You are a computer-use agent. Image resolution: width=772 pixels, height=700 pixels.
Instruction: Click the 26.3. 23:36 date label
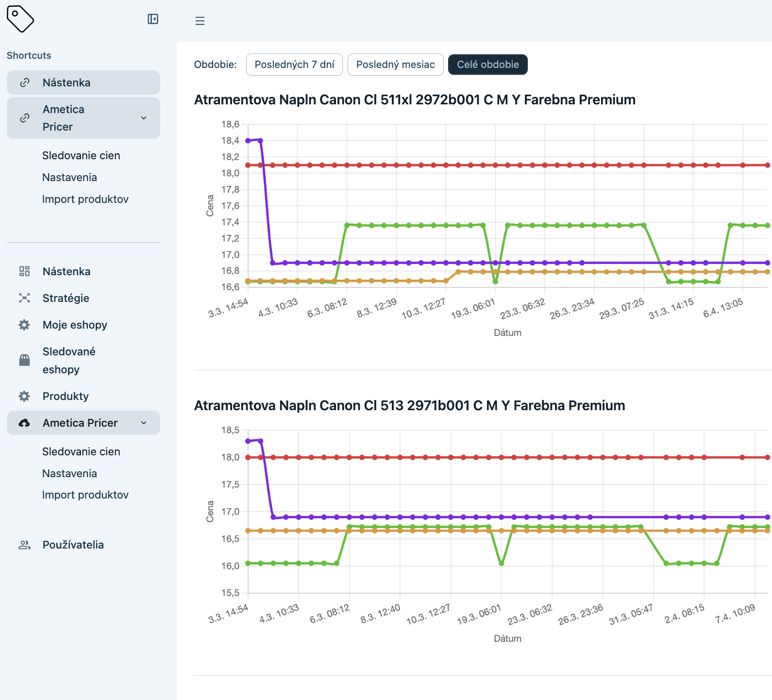(581, 615)
